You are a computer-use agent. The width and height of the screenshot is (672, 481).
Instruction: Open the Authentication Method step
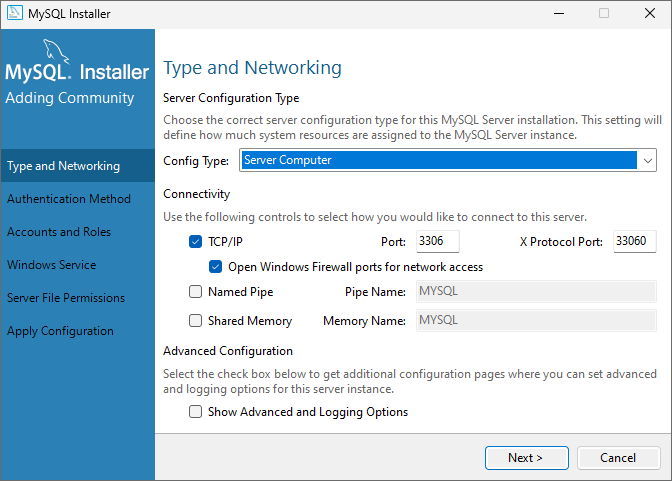click(x=77, y=199)
